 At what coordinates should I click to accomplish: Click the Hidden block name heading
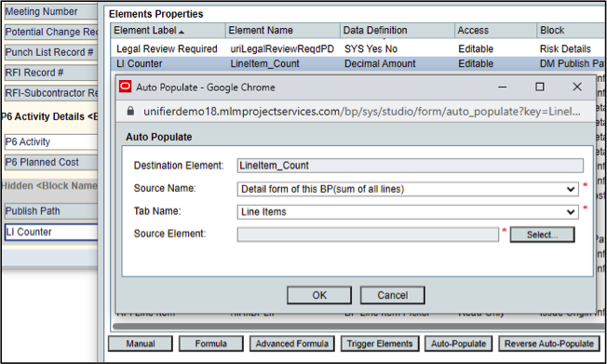point(49,186)
